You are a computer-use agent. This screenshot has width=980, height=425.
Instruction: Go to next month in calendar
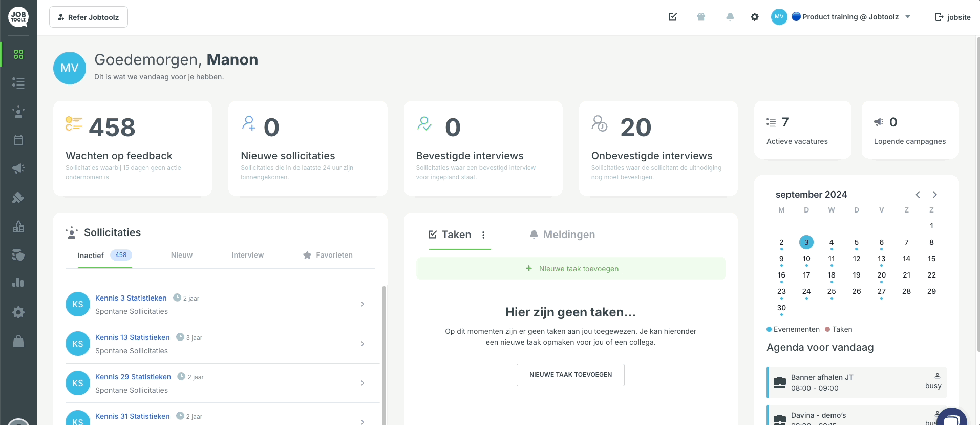[935, 195]
